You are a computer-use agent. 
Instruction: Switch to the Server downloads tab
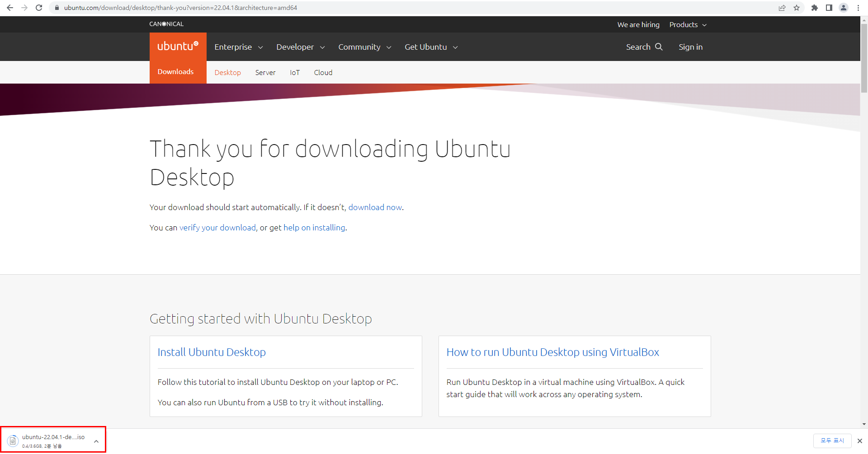pos(265,72)
